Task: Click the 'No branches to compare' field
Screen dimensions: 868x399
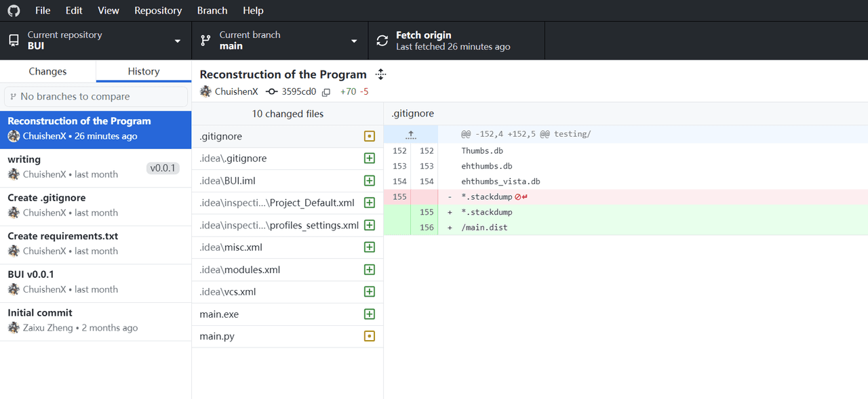Action: 96,96
